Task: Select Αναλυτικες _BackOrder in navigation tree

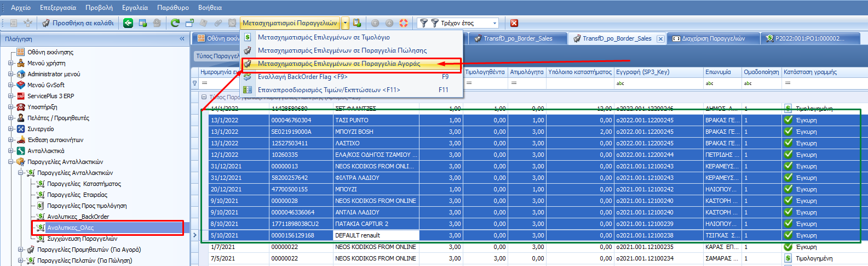Action: coord(78,217)
